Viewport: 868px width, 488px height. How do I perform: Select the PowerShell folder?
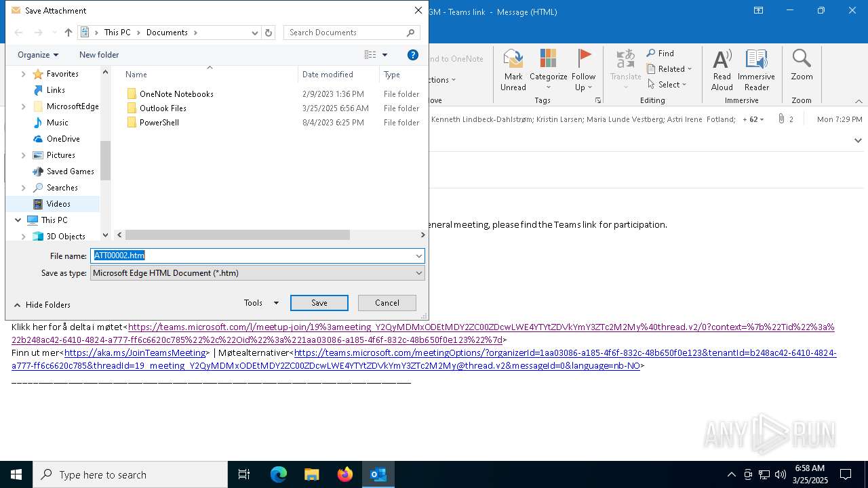tap(159, 123)
